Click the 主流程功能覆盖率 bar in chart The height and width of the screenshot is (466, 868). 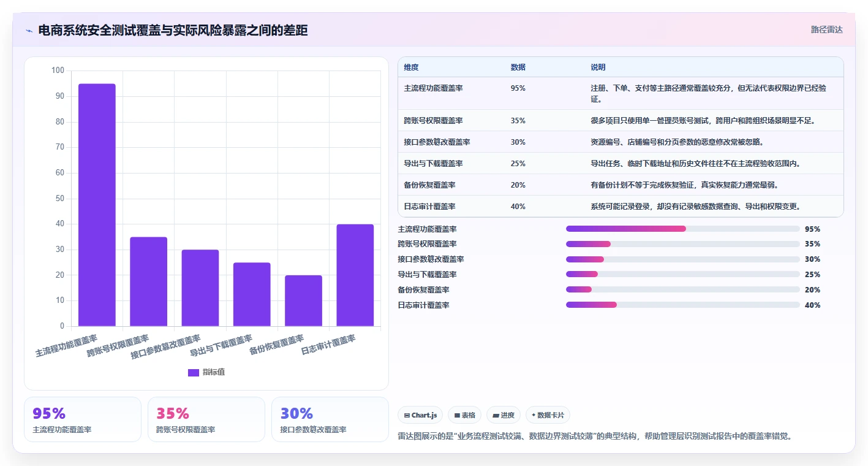pos(97,205)
